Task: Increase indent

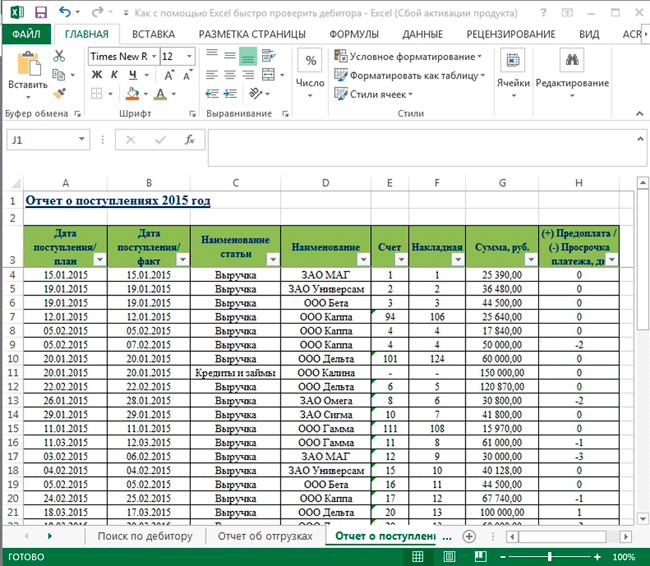Action: (x=230, y=94)
